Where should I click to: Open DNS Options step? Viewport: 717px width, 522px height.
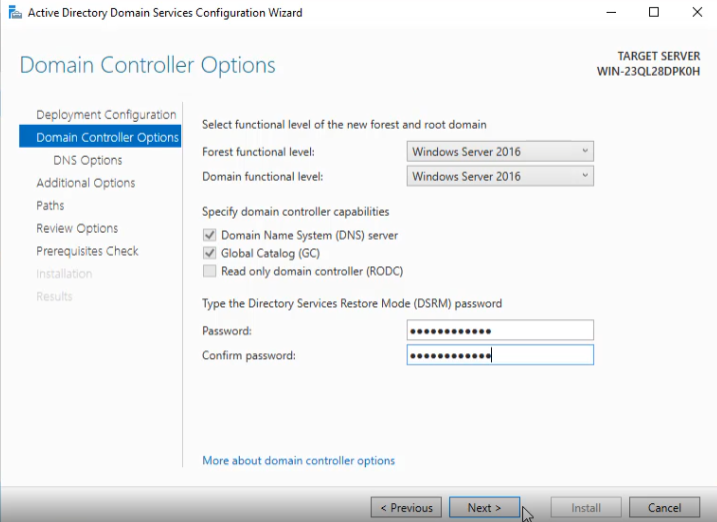click(88, 160)
